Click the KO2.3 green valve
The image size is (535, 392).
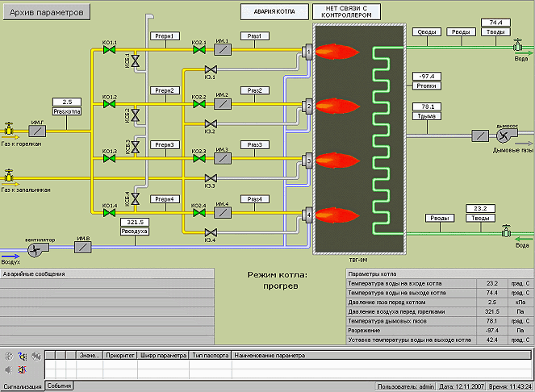(198, 160)
